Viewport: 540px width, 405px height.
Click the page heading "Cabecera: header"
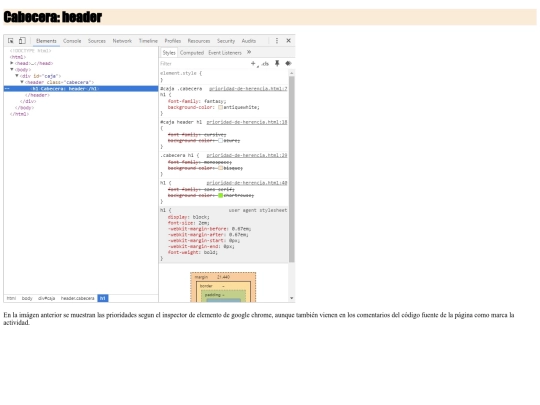tap(52, 17)
